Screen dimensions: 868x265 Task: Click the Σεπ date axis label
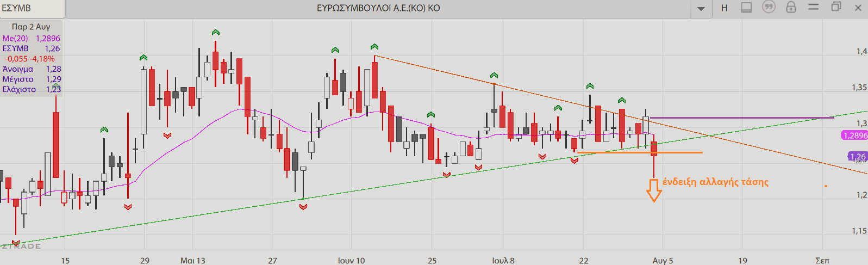(x=822, y=261)
